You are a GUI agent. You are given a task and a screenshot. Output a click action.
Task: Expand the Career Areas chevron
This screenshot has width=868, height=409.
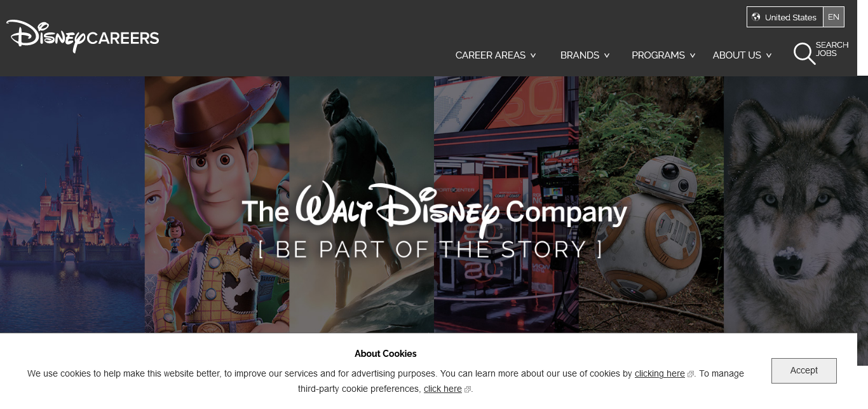(533, 55)
